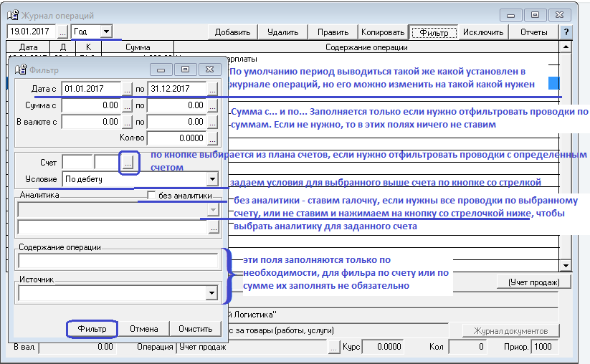Click Удалить button in journal toolbar
The height and width of the screenshot is (364, 590).
click(282, 32)
